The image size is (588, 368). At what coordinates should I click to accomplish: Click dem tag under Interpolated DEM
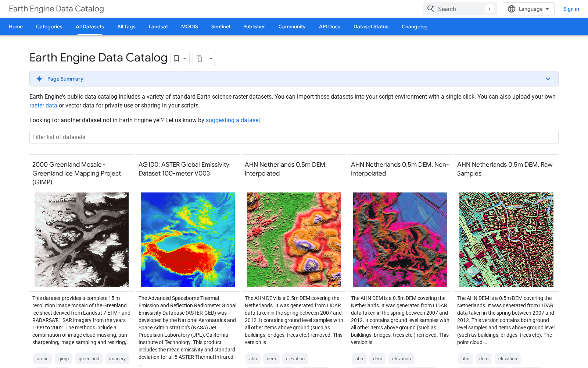[272, 359]
